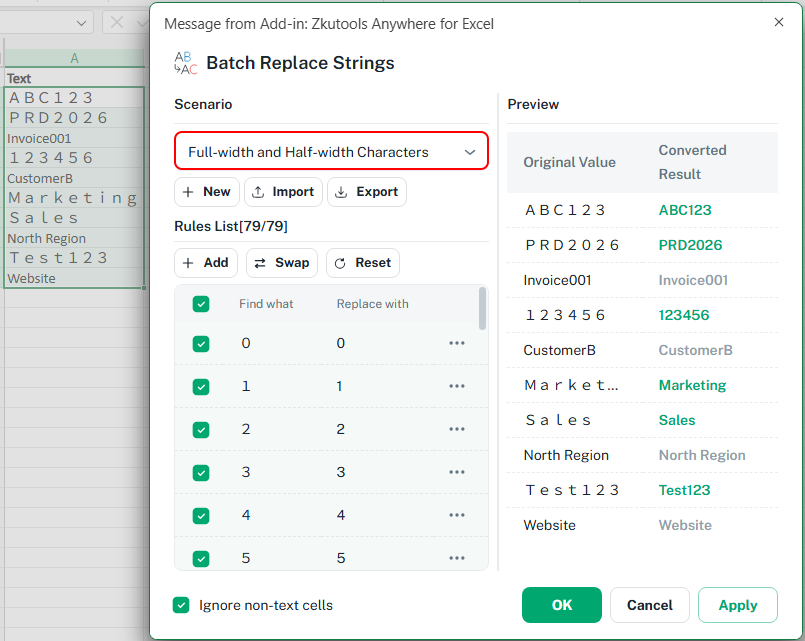Click the Find what column header
This screenshot has height=641, width=805.
[266, 304]
